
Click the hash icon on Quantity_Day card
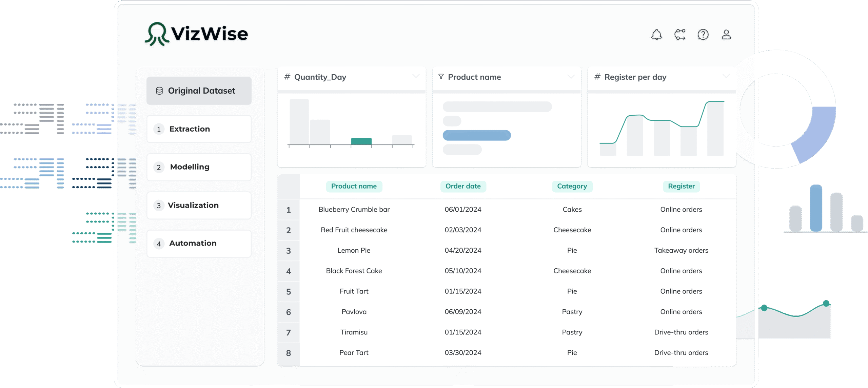pos(287,77)
